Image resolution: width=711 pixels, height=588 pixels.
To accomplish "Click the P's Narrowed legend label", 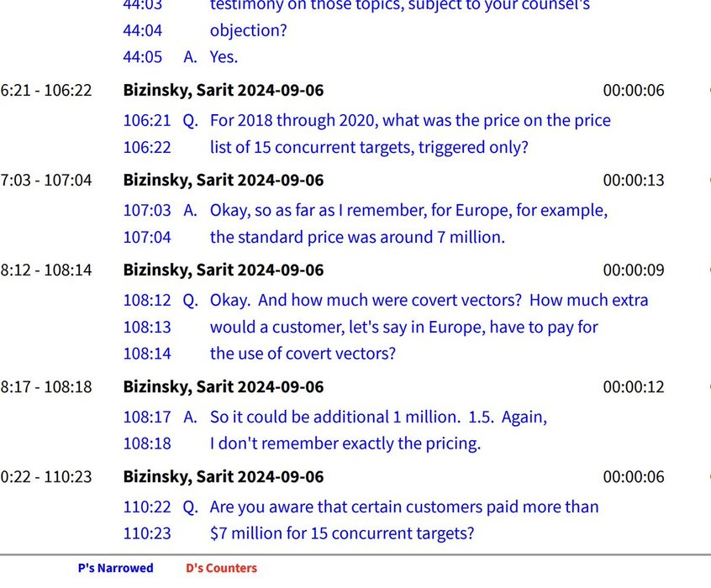I will click(116, 568).
